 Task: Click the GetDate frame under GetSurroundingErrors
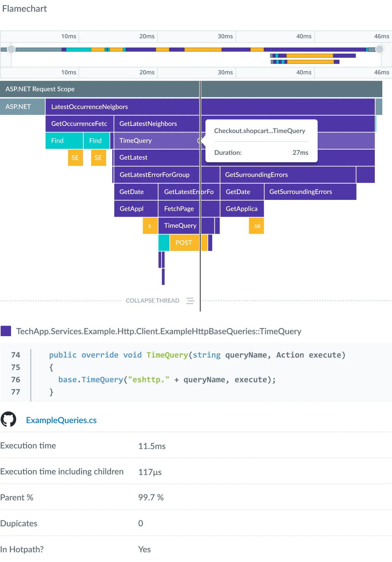click(x=242, y=192)
